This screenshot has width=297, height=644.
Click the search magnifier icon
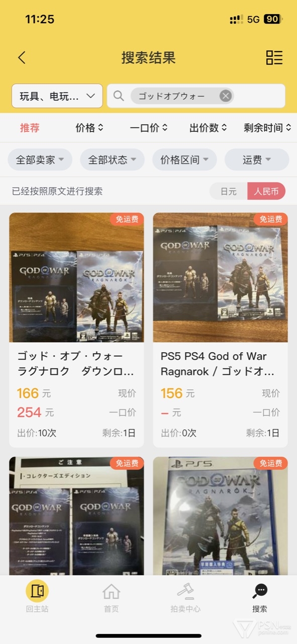[x=119, y=96]
